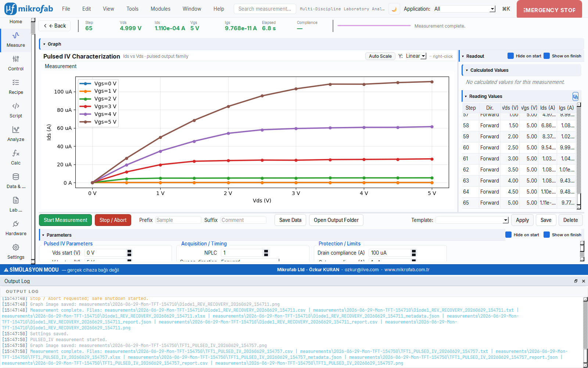This screenshot has width=588, height=368.
Task: Click the NPLC value stepper
Action: click(x=266, y=253)
